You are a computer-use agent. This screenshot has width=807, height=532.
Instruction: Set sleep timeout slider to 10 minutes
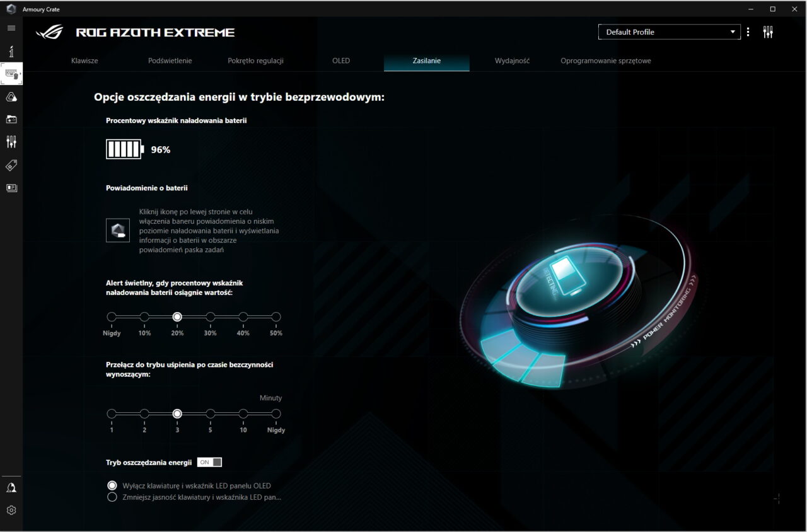pyautogui.click(x=243, y=414)
